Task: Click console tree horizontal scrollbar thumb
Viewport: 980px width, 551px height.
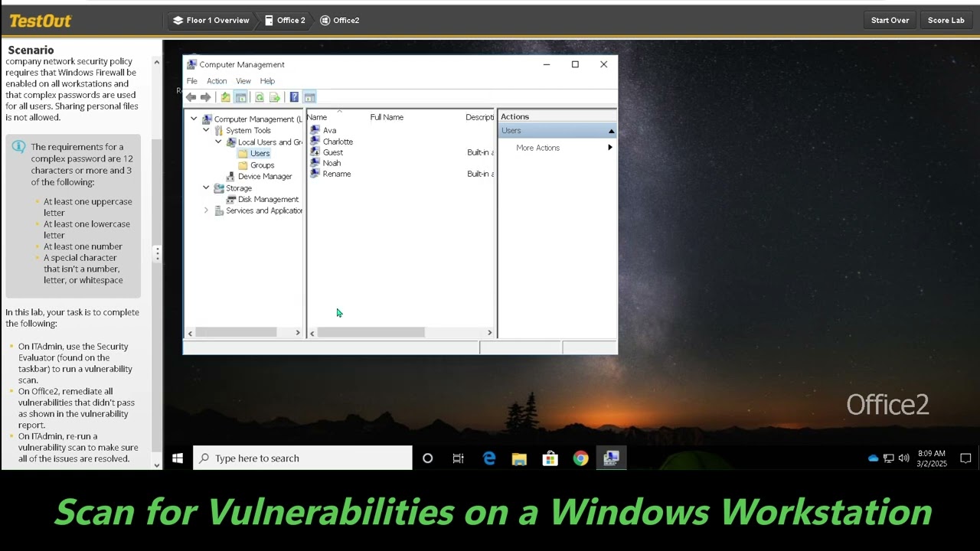Action: (x=236, y=332)
